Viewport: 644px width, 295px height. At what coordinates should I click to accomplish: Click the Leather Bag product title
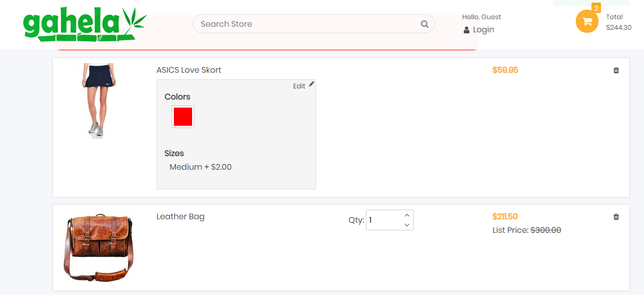coord(180,216)
